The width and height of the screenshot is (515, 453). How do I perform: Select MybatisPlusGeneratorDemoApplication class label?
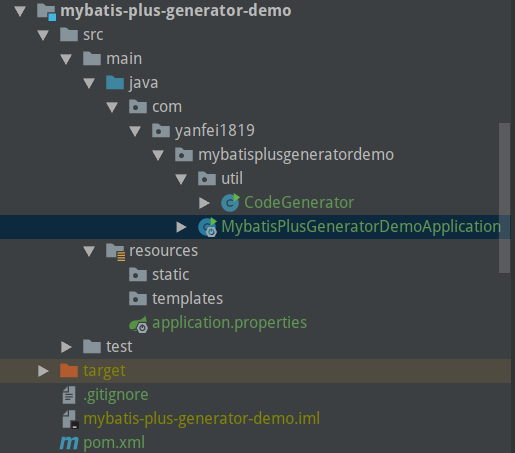pyautogui.click(x=361, y=227)
